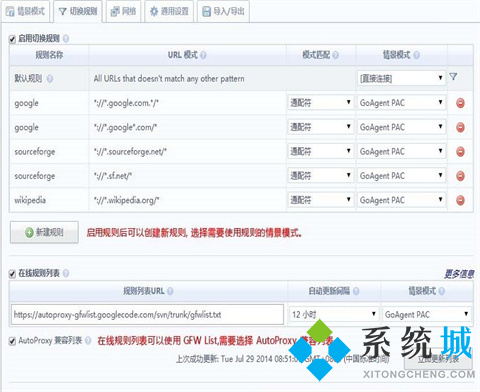
Task: Switch to the 情景模式 tab
Action: [x=25, y=11]
